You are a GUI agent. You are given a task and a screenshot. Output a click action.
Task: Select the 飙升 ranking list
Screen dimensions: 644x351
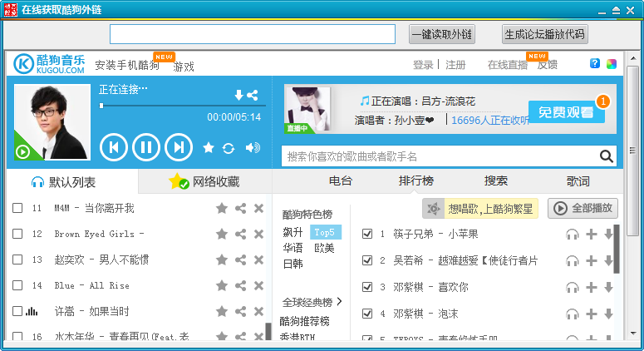point(293,232)
